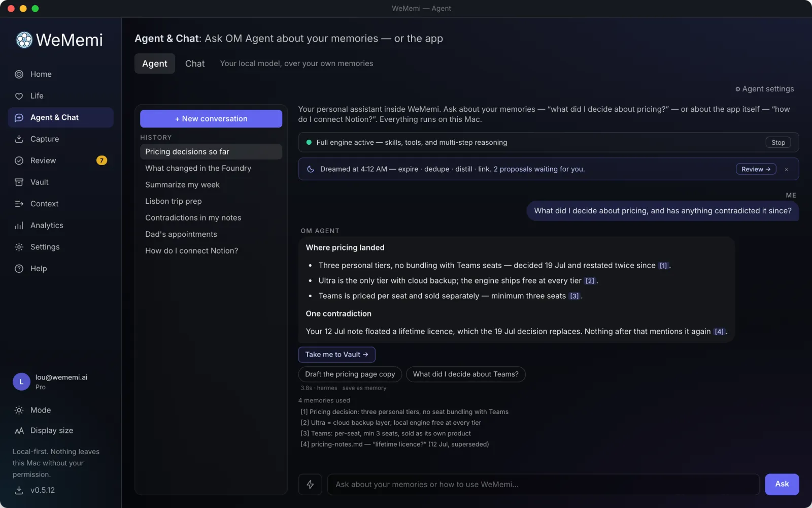812x508 pixels.
Task: Start a New conversation
Action: click(211, 119)
